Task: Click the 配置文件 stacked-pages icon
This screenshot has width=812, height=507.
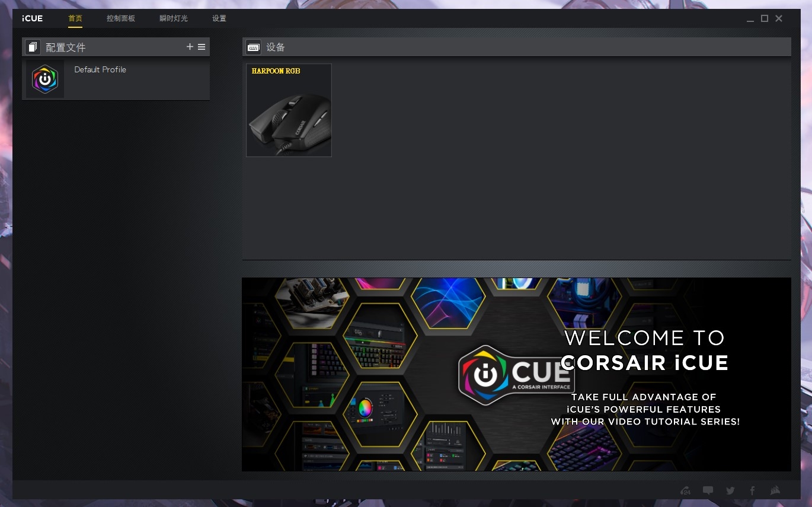Action: pyautogui.click(x=33, y=47)
